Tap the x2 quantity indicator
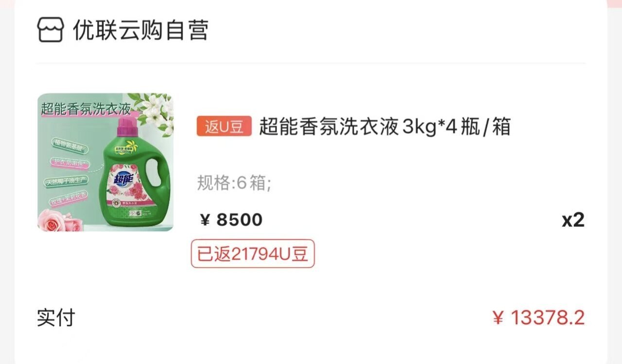The height and width of the screenshot is (364, 622). click(x=573, y=220)
